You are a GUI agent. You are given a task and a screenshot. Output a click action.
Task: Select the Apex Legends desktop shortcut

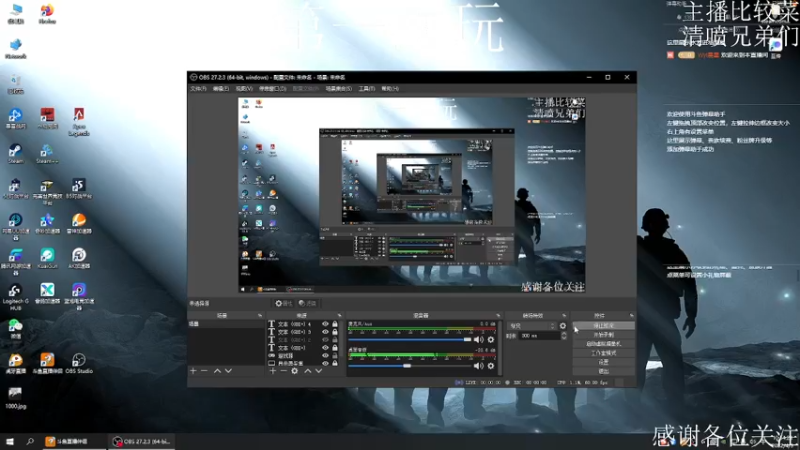click(x=79, y=122)
